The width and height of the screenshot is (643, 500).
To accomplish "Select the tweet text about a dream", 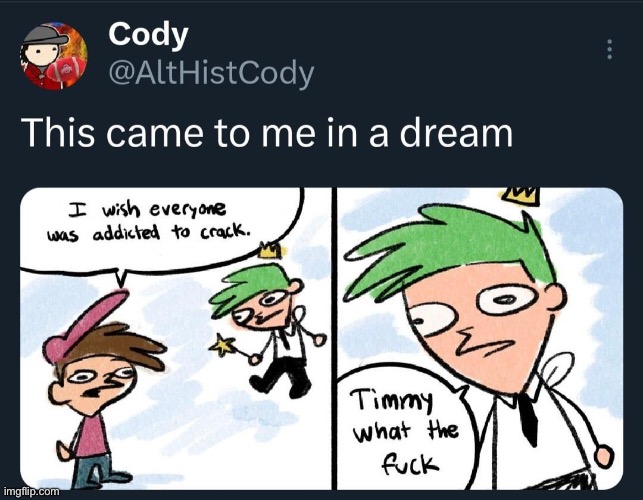I will (267, 133).
